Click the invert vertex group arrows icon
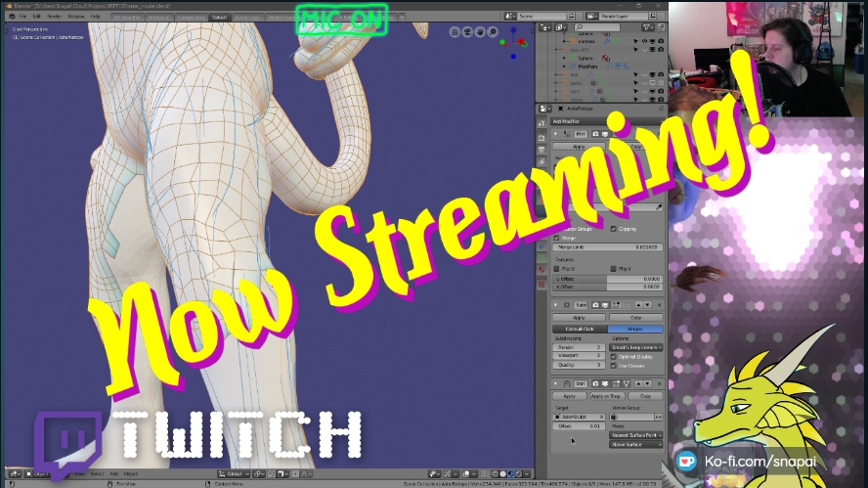Image resolution: width=868 pixels, height=488 pixels. tap(659, 418)
